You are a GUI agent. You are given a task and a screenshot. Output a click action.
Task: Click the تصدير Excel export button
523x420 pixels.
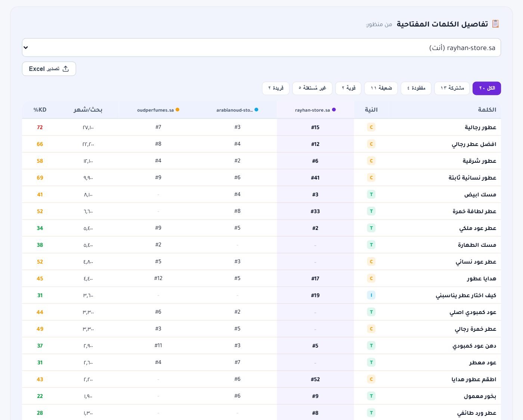click(49, 69)
